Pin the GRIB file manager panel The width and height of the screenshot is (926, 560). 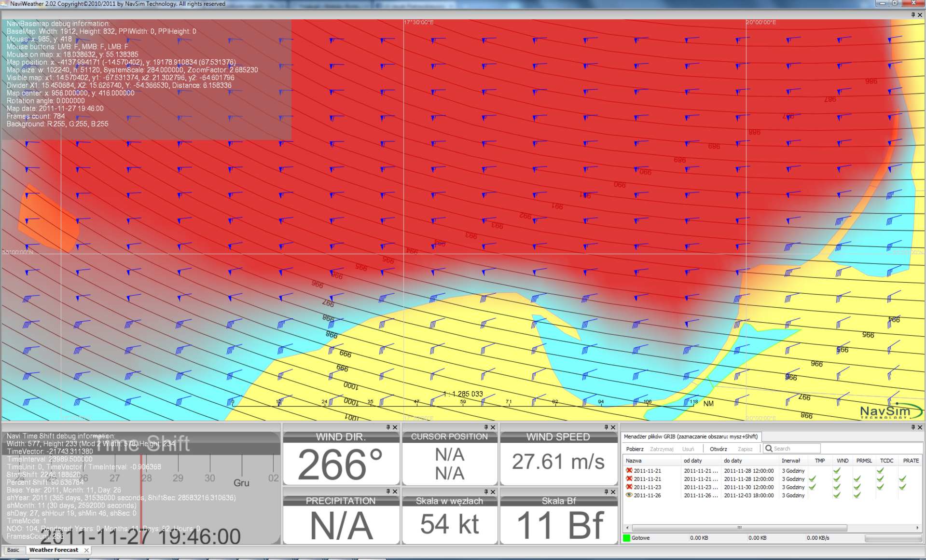[913, 427]
